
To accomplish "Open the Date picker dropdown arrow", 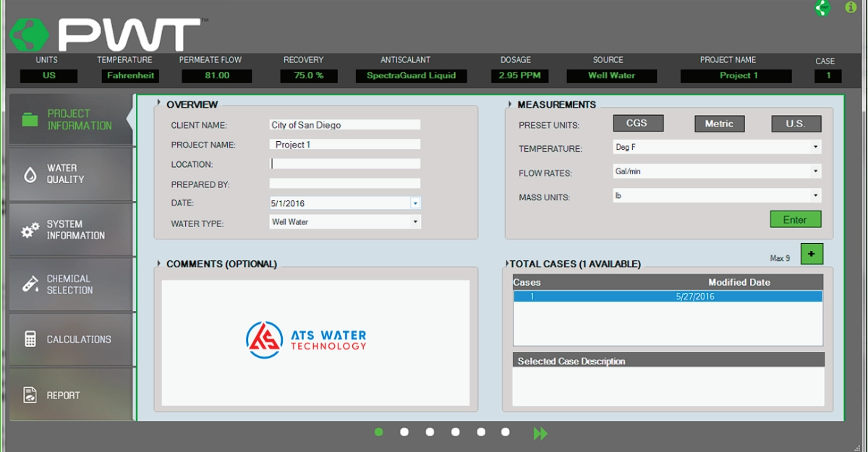I will coord(415,203).
